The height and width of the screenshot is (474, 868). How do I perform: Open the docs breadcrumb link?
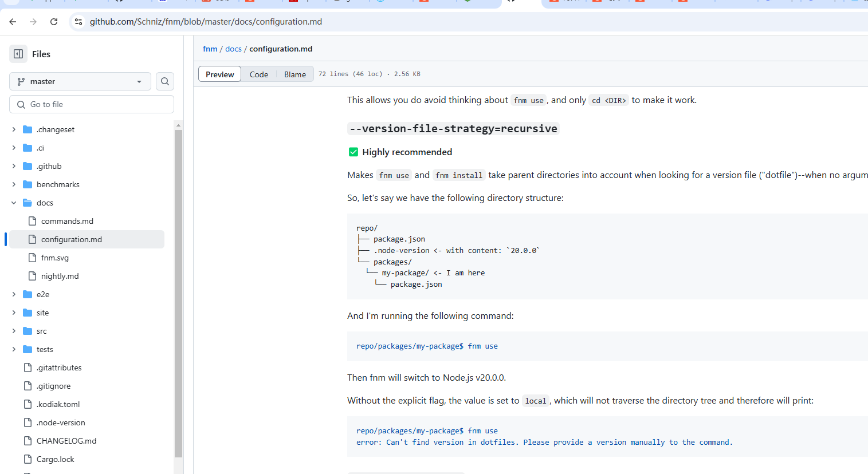[x=233, y=49]
